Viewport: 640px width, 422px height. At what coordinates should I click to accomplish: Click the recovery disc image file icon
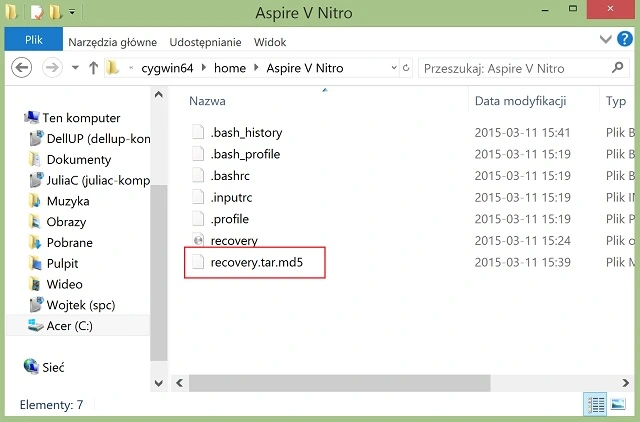(198, 240)
